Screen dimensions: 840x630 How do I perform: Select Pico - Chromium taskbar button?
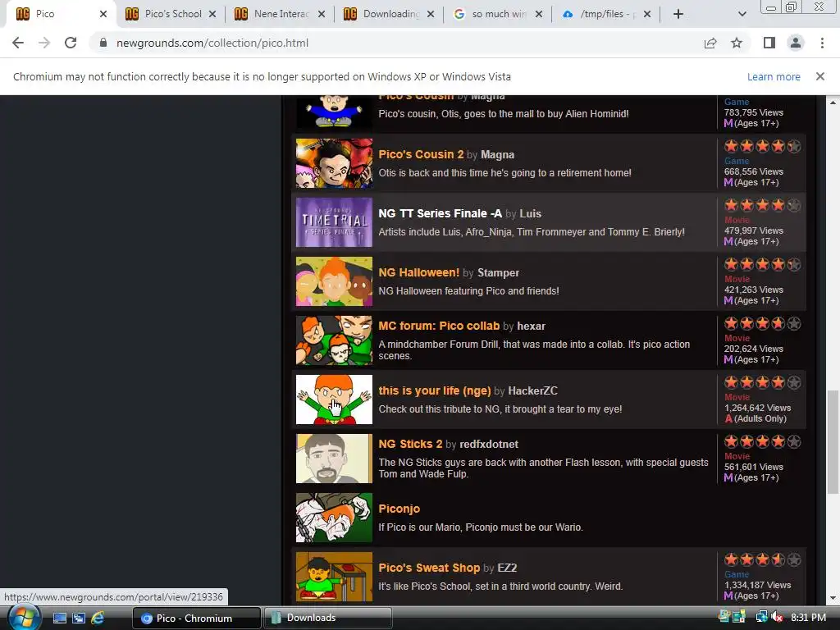tap(197, 618)
